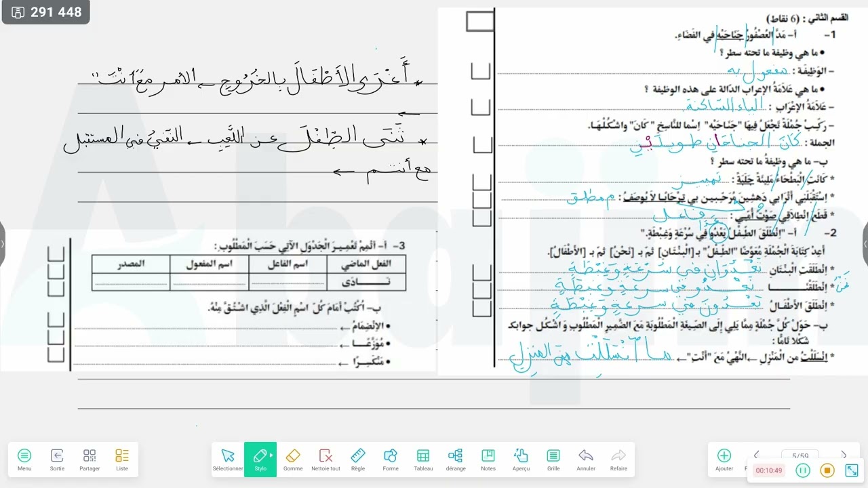Click the 291 448 session code badge

point(46,12)
